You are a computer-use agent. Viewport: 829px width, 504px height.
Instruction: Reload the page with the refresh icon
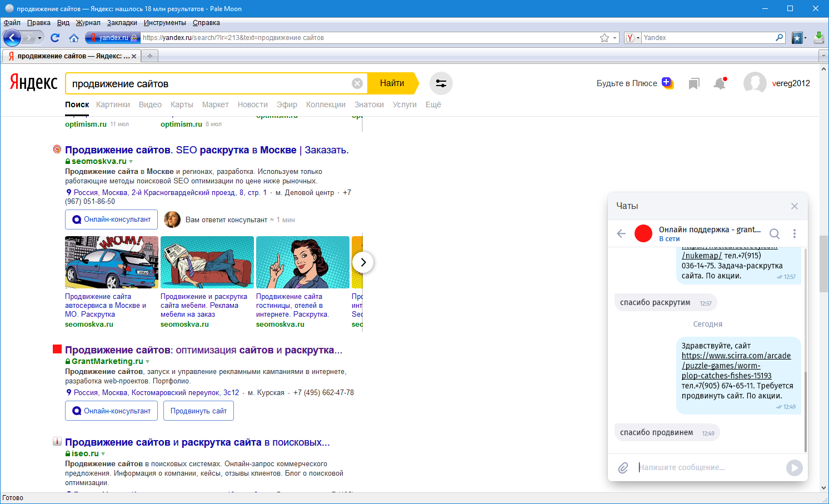tap(55, 38)
